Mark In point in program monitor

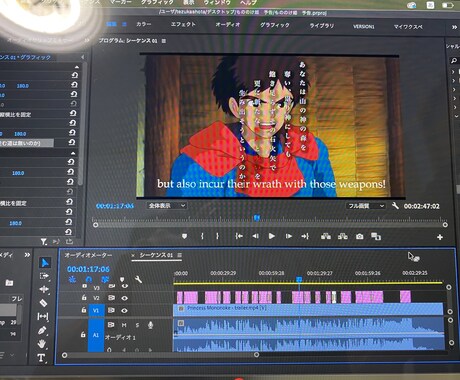coord(202,236)
